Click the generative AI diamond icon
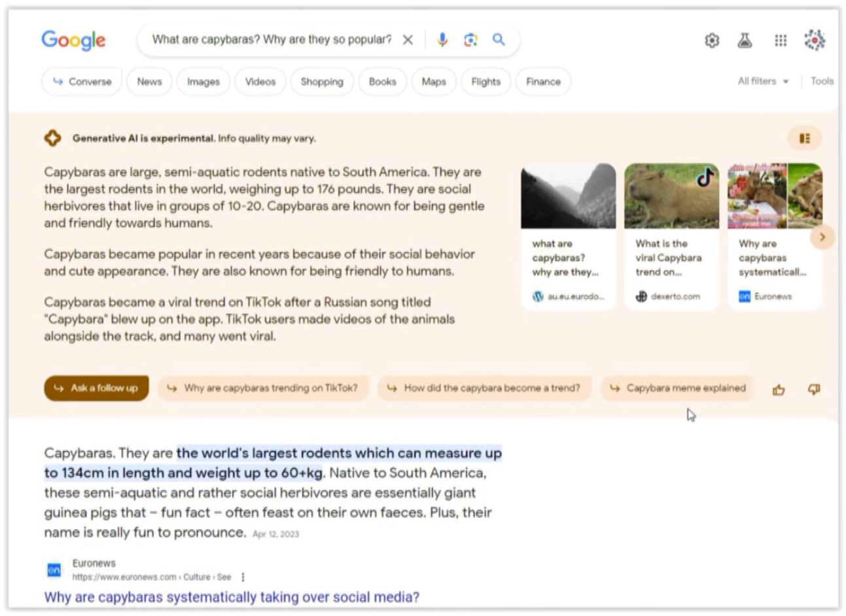 coord(52,138)
